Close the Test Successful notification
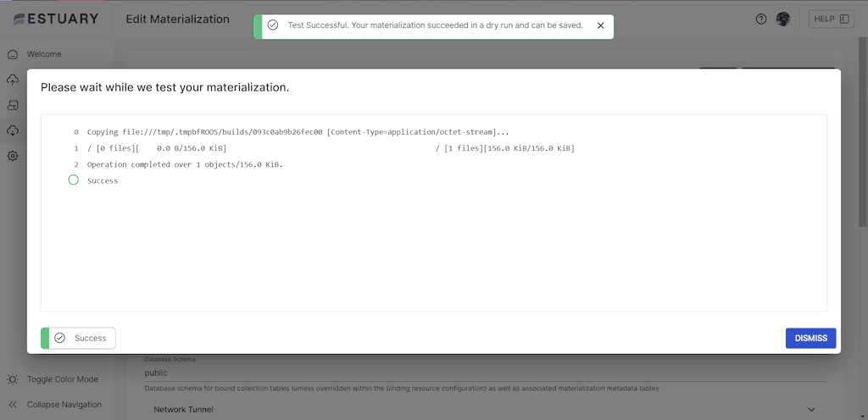Screen dimensions: 868x420 pos(601,25)
